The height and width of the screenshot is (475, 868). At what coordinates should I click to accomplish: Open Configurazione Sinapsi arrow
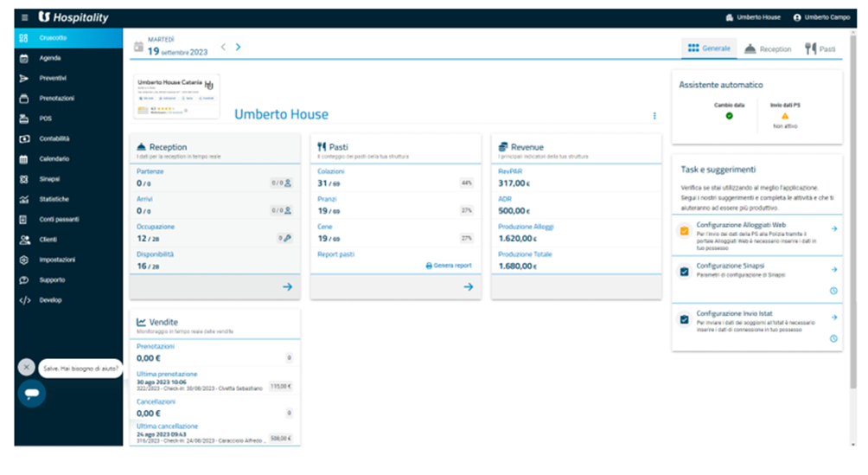point(833,270)
